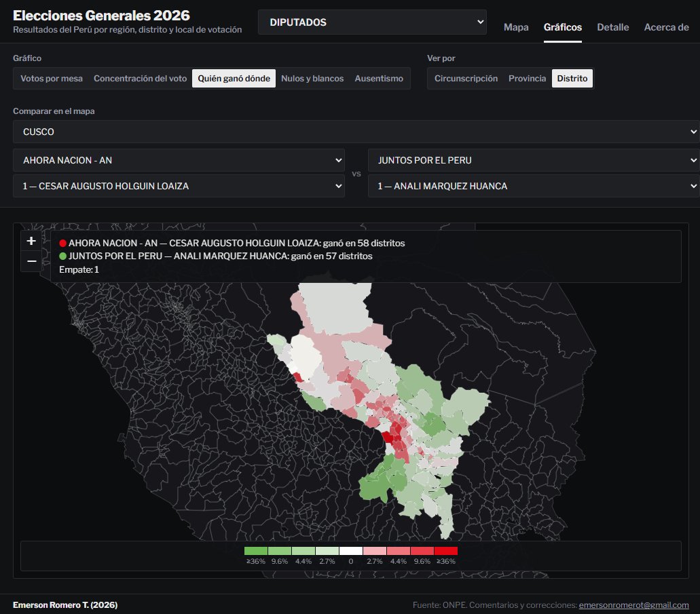The height and width of the screenshot is (614, 700).
Task: View results by Provincia
Action: click(528, 79)
